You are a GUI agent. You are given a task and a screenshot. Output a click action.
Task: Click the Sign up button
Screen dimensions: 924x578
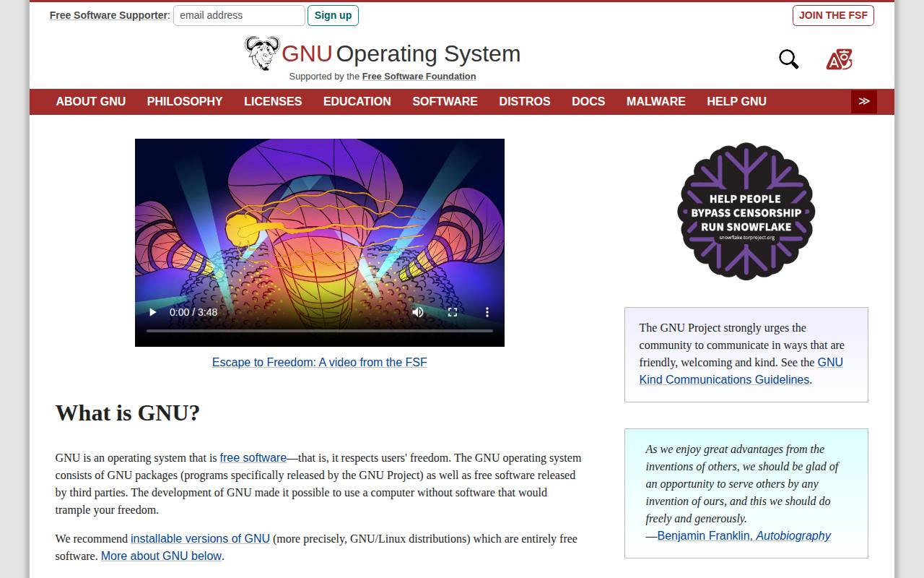[x=333, y=15]
